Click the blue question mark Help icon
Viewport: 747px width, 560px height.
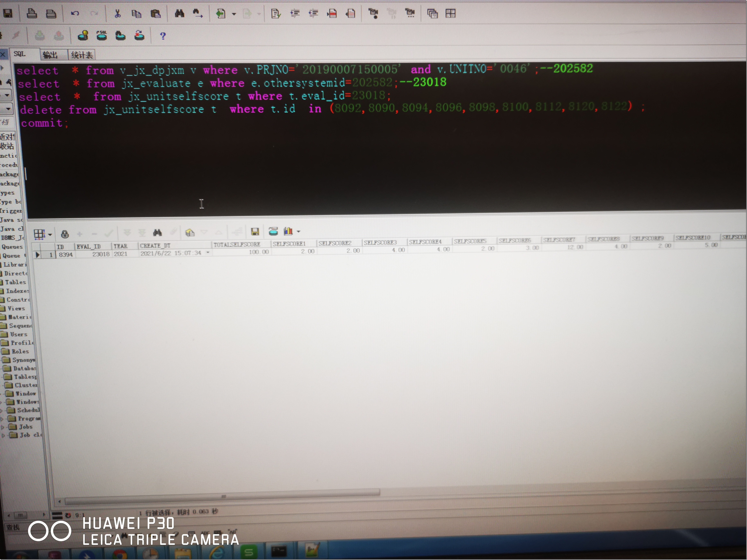coord(163,36)
